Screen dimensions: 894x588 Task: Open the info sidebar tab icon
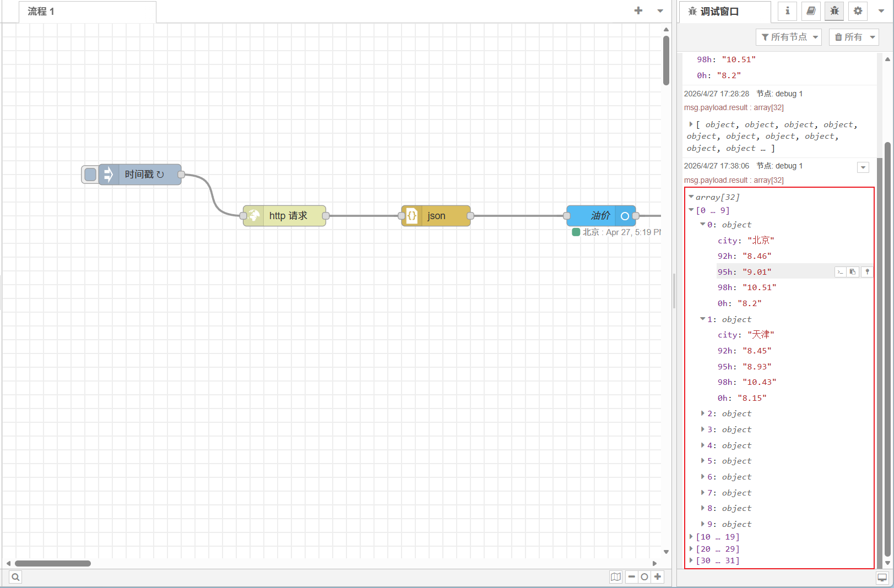coord(787,11)
